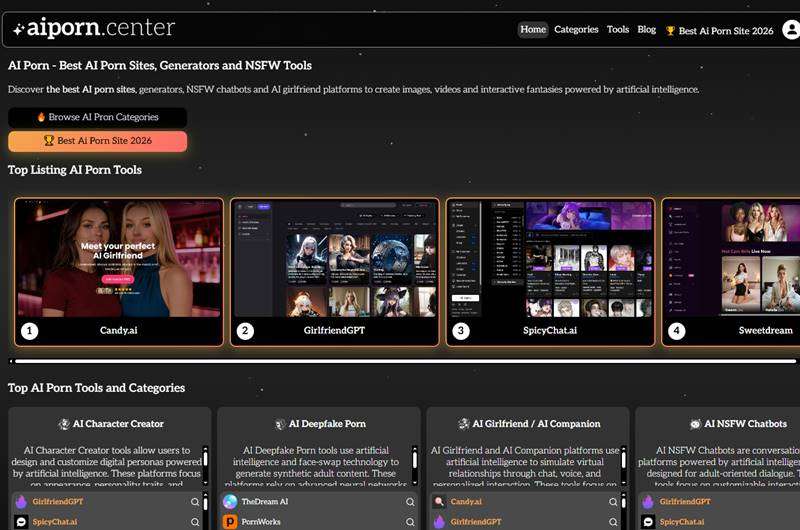Click magnifier next to TheDream AI

click(x=410, y=502)
